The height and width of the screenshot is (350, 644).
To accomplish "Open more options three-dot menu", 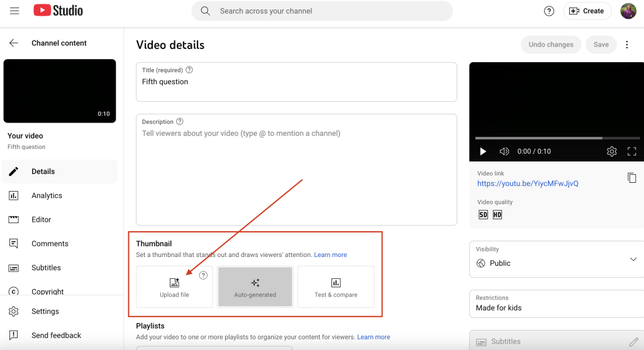I will (x=626, y=45).
